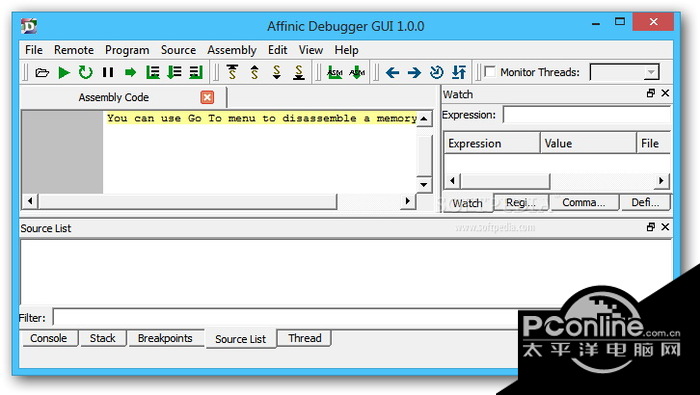Close the Assembly Code tab
This screenshot has height=395, width=700.
[x=207, y=97]
